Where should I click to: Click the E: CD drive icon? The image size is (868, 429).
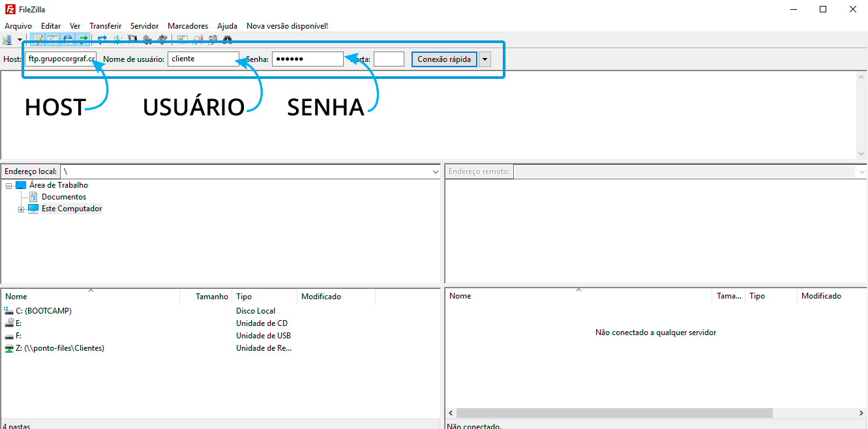click(8, 323)
